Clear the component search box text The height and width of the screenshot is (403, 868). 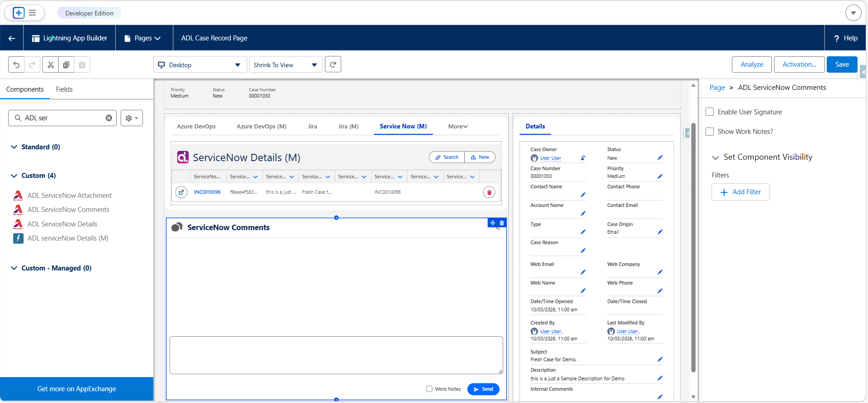pyautogui.click(x=109, y=118)
